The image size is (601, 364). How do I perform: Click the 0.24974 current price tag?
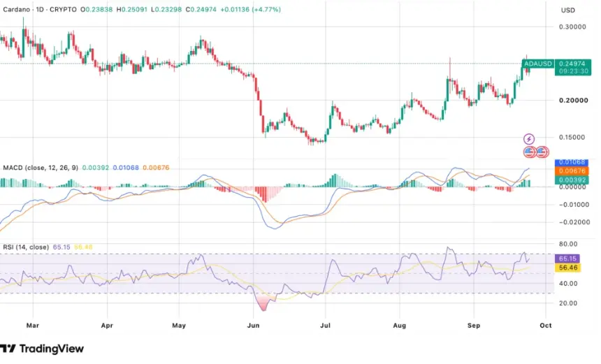pos(573,64)
